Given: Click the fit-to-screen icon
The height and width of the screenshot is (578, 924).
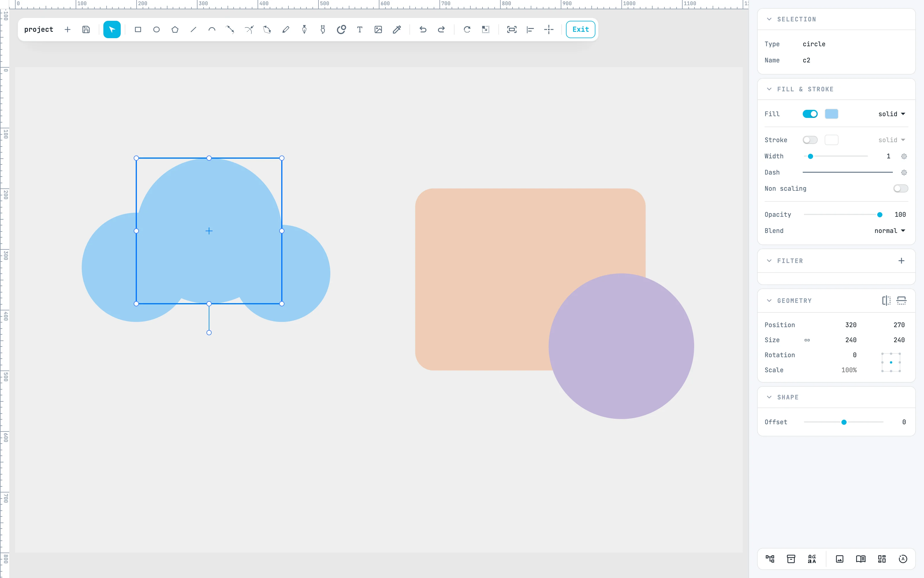Looking at the screenshot, I should click(x=512, y=29).
